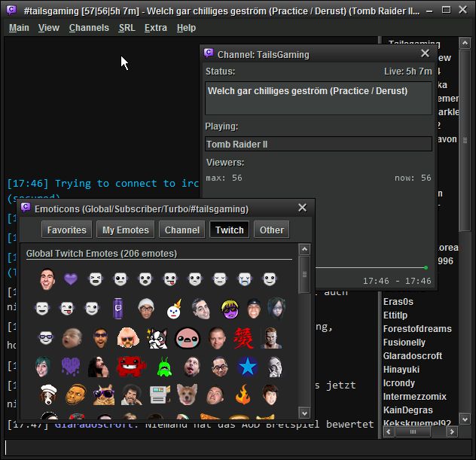Switch to the Other emotes tab
This screenshot has width=476, height=460.
(272, 230)
